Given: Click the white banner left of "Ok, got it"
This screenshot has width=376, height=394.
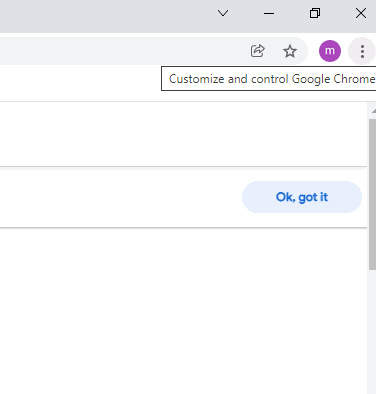Looking at the screenshot, I should 120,197.
